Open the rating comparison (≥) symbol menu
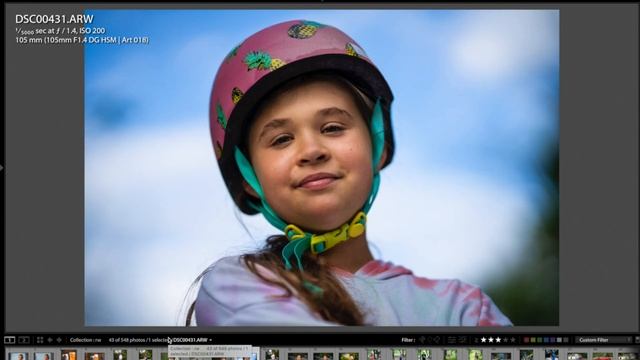 coord(476,340)
